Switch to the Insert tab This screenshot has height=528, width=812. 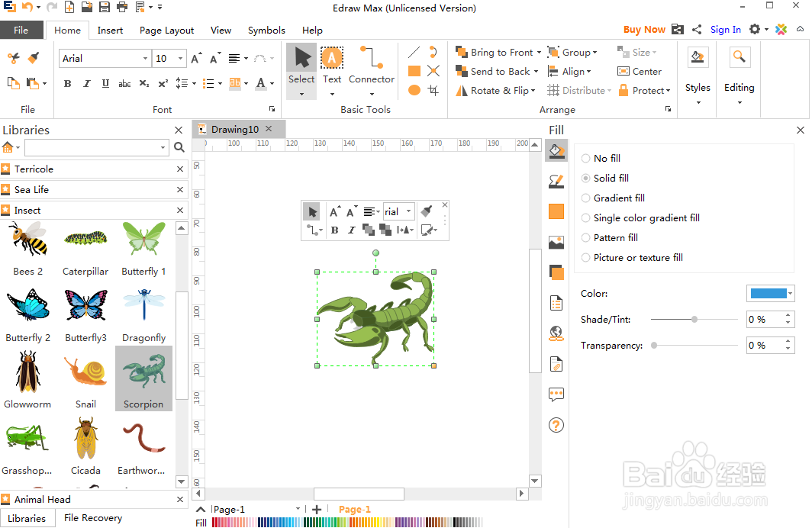pyautogui.click(x=111, y=30)
